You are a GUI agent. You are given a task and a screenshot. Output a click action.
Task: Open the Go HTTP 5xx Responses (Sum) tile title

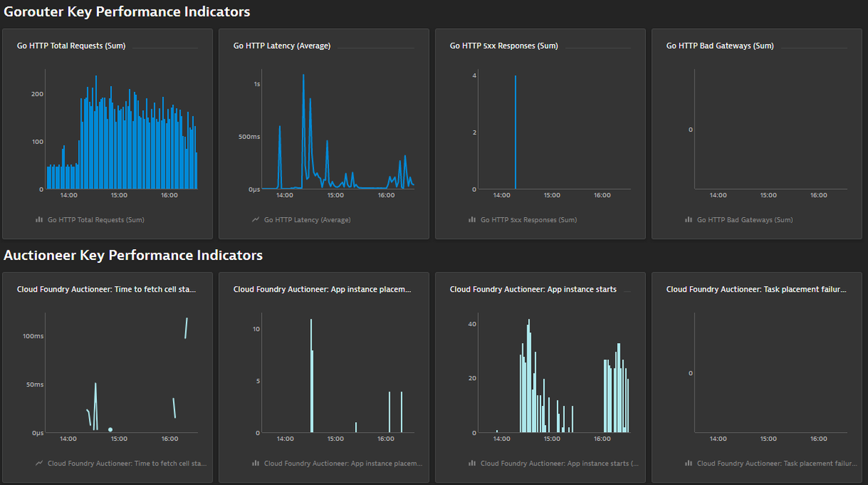503,46
